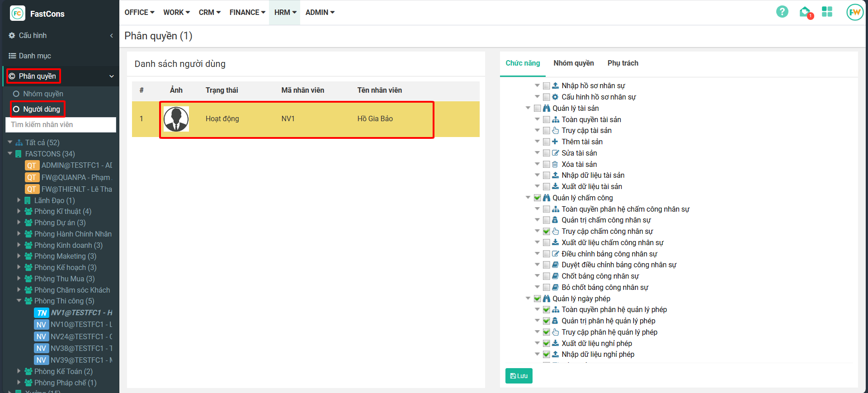Uncheck Truy cập chấm công nhân sự
Viewport: 868px width, 393px height.
pos(547,232)
